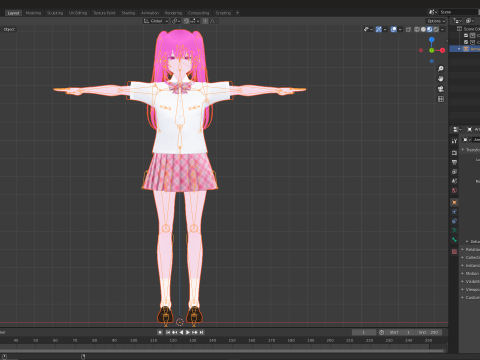
Task: Jump to the timeline start frame
Action: (x=168, y=332)
